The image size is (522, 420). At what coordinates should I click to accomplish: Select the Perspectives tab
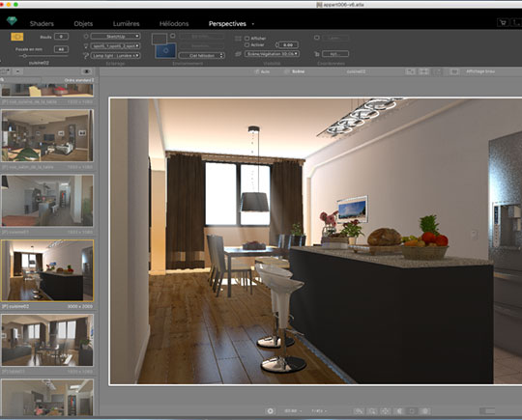(x=227, y=23)
